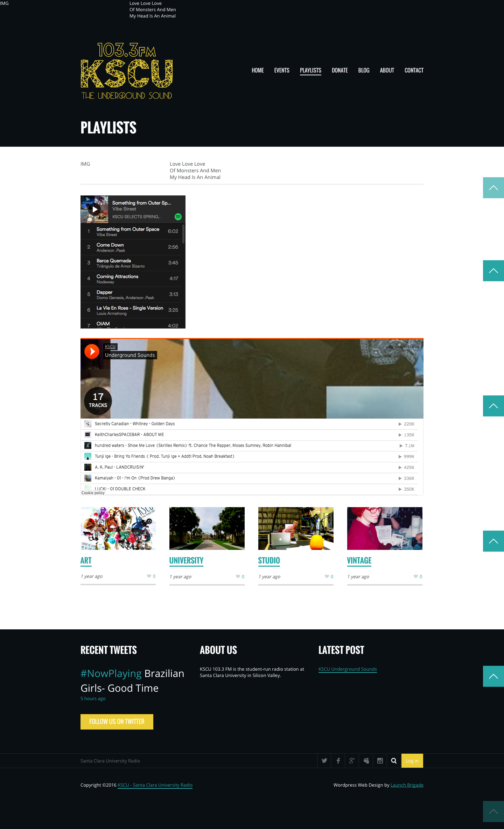Click the faded back-to-top arrow in footer
This screenshot has height=829, width=504.
pyautogui.click(x=493, y=811)
